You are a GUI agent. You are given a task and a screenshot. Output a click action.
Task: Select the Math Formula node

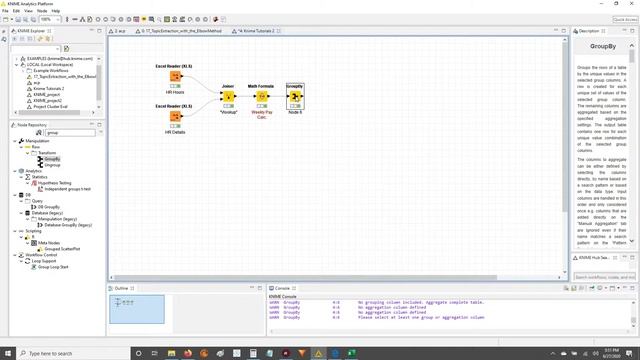coord(262,97)
